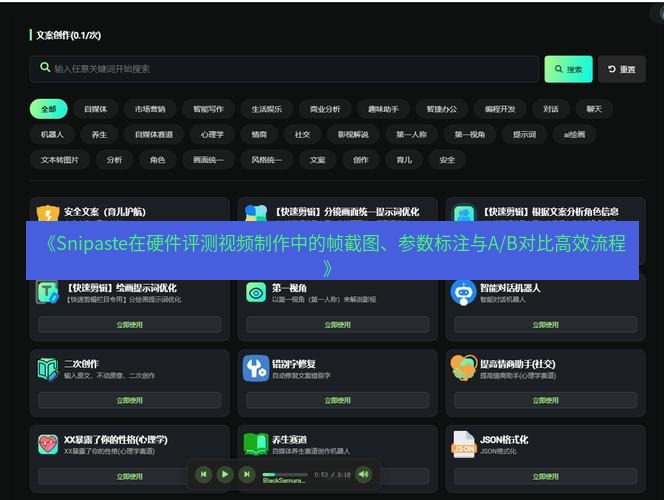This screenshot has height=500, width=664.
Task: Click the wrench icon of 错别字修复 card
Action: coord(256,368)
